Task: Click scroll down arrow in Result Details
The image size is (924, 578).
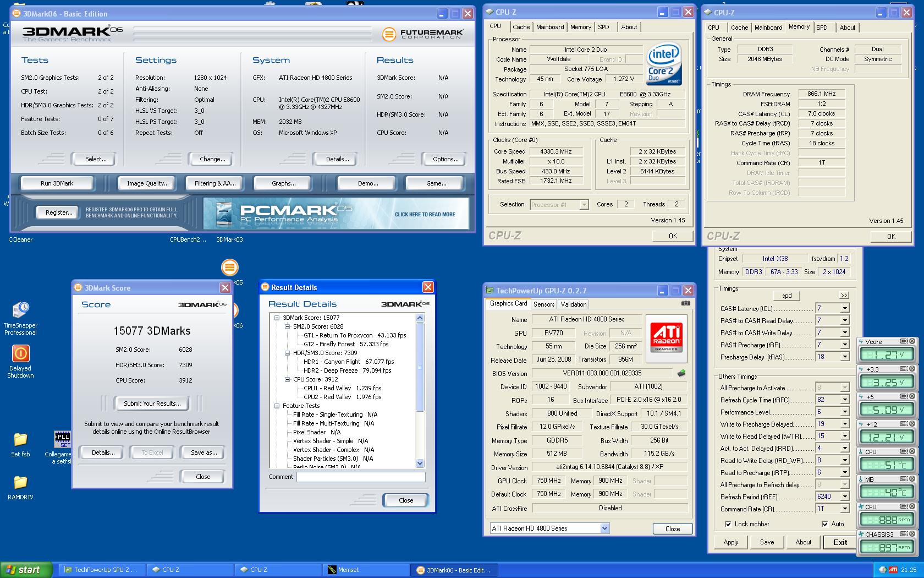Action: click(x=420, y=464)
